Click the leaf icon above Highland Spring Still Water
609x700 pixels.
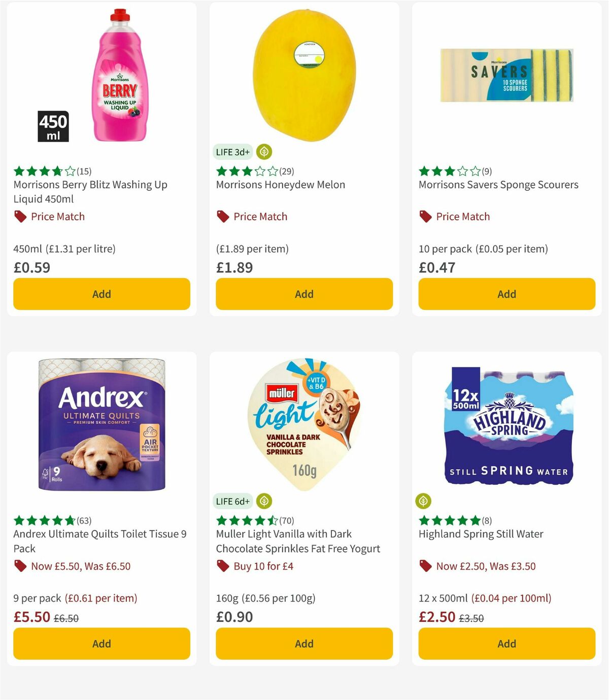coord(424,501)
